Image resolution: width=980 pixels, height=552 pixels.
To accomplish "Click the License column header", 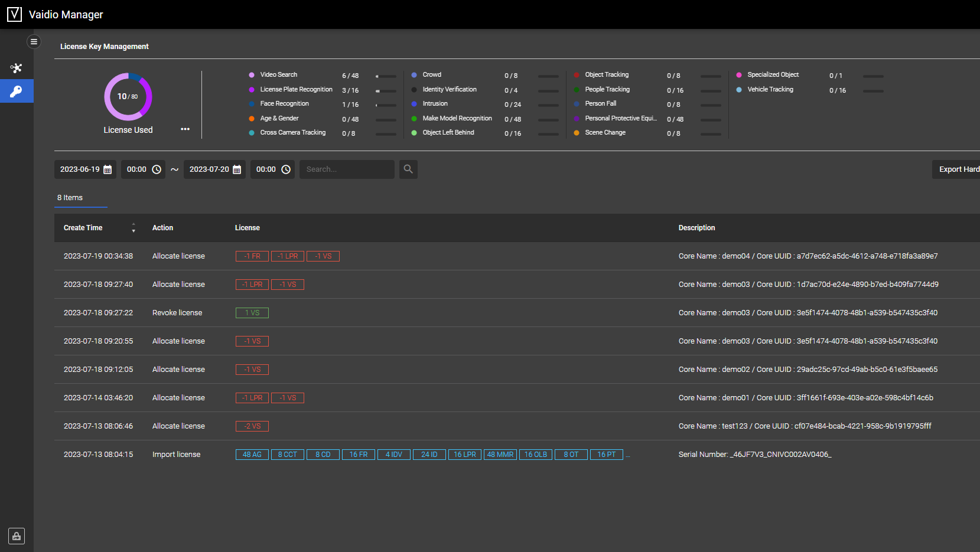I will click(248, 228).
